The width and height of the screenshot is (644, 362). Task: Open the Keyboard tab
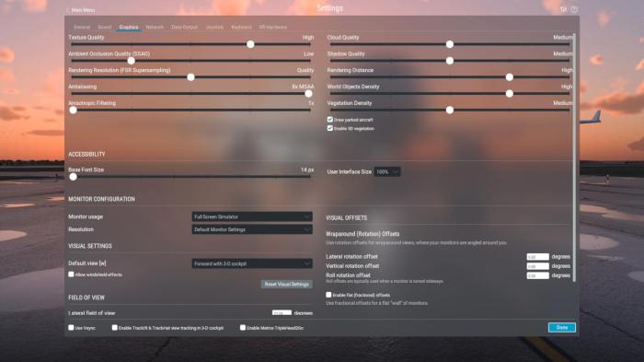(241, 27)
